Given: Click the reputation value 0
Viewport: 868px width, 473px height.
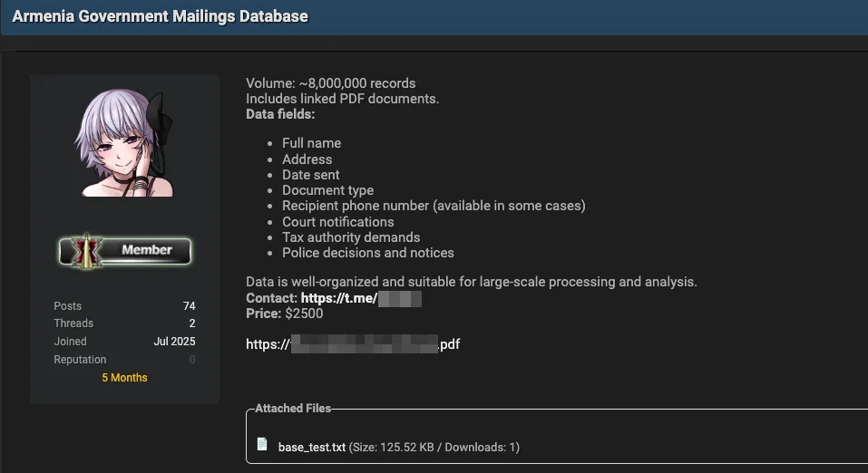Looking at the screenshot, I should click(x=191, y=360).
